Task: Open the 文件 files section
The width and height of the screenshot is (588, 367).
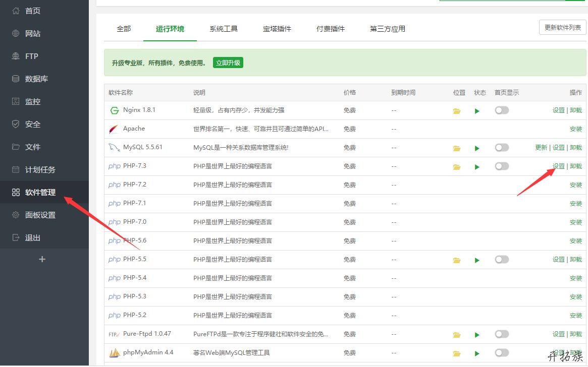Action: pyautogui.click(x=44, y=147)
